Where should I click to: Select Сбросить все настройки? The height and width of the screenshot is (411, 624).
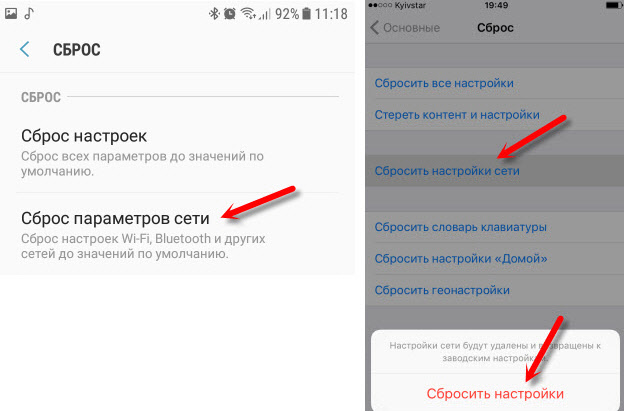coord(494,83)
